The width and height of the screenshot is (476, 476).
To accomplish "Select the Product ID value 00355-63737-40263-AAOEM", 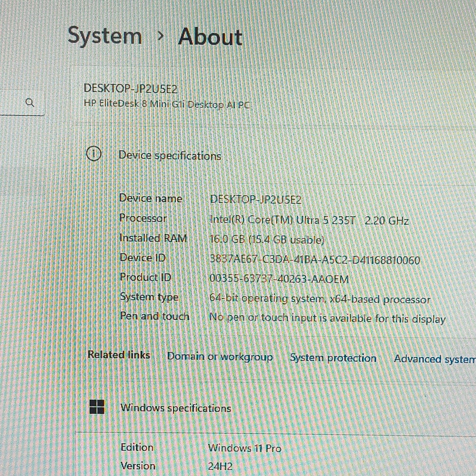I will click(x=279, y=279).
